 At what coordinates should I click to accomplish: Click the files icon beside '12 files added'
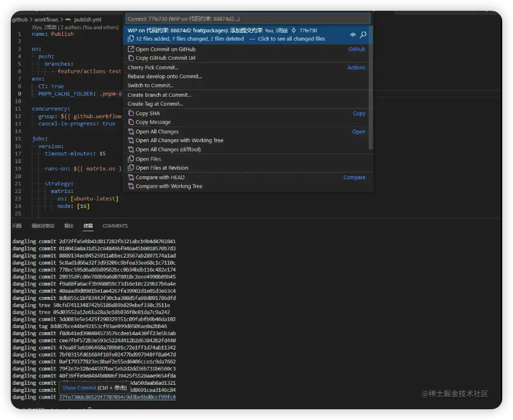(131, 39)
